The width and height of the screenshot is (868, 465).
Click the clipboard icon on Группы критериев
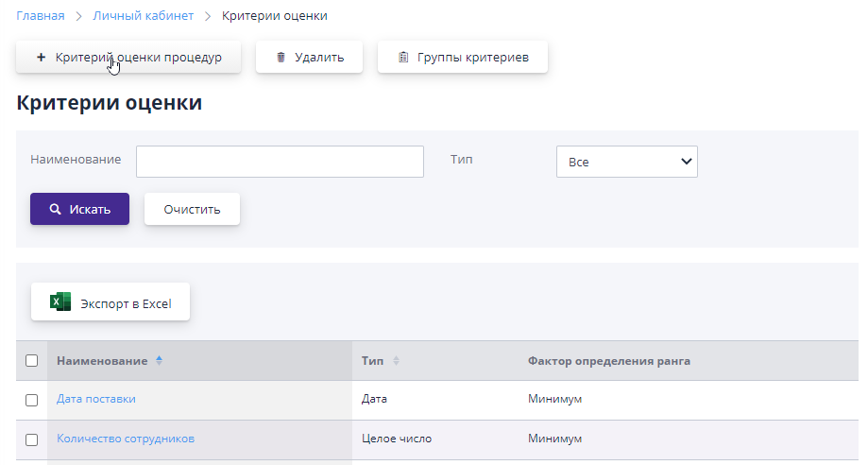coord(403,58)
